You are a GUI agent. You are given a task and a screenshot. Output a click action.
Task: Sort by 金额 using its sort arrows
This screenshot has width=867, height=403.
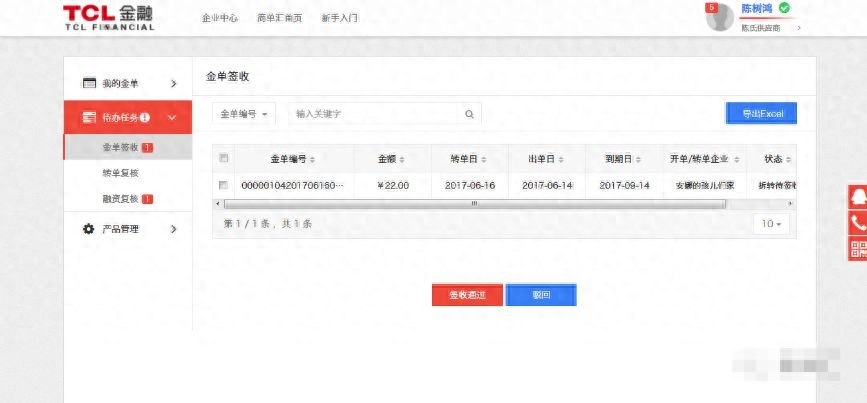[x=402, y=160]
